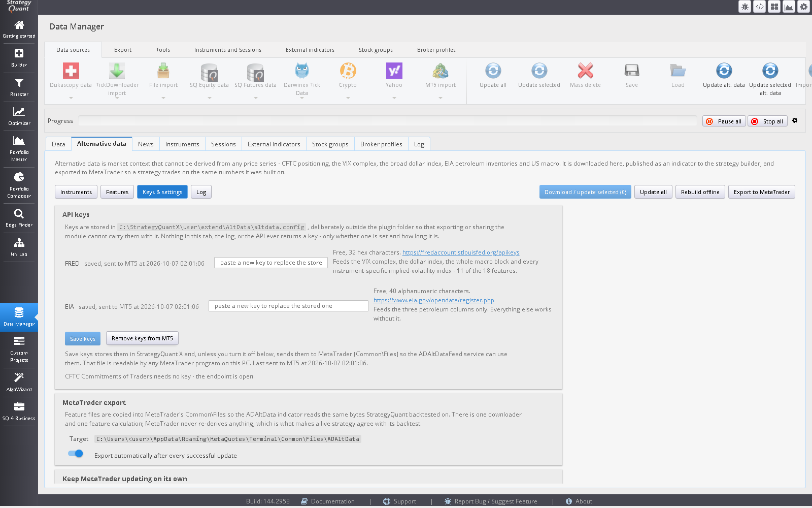Toggle Export automatically after every successful update
This screenshot has width=812, height=508.
pyautogui.click(x=75, y=454)
